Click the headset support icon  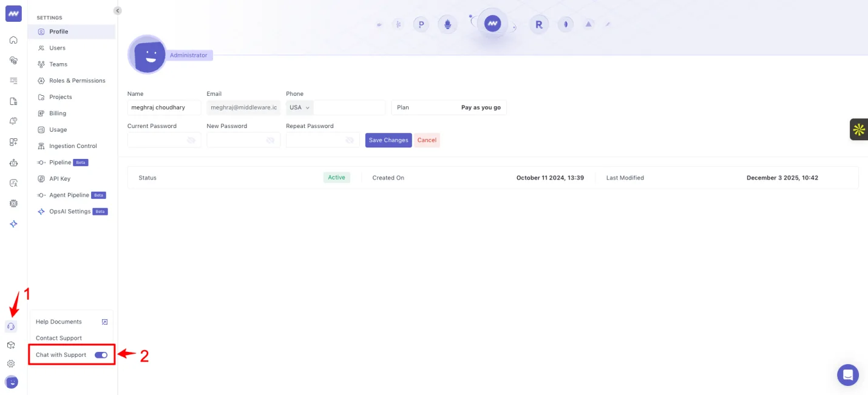click(x=11, y=326)
